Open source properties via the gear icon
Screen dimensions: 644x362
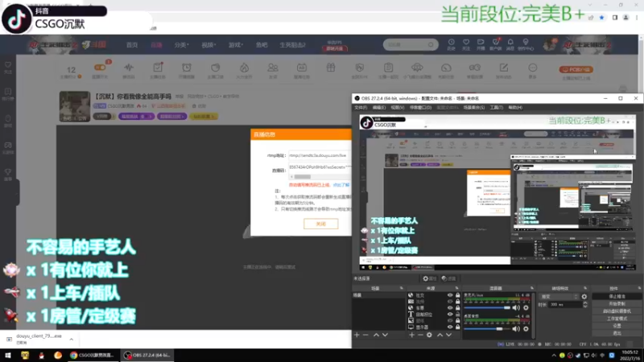429,335
